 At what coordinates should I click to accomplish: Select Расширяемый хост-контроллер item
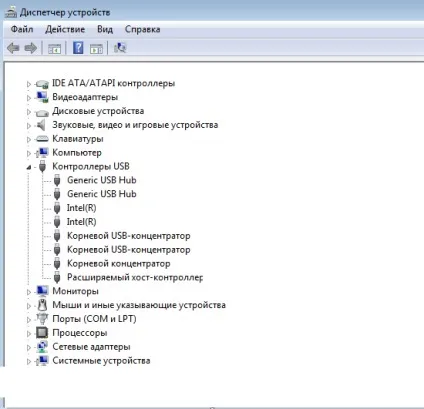click(135, 277)
